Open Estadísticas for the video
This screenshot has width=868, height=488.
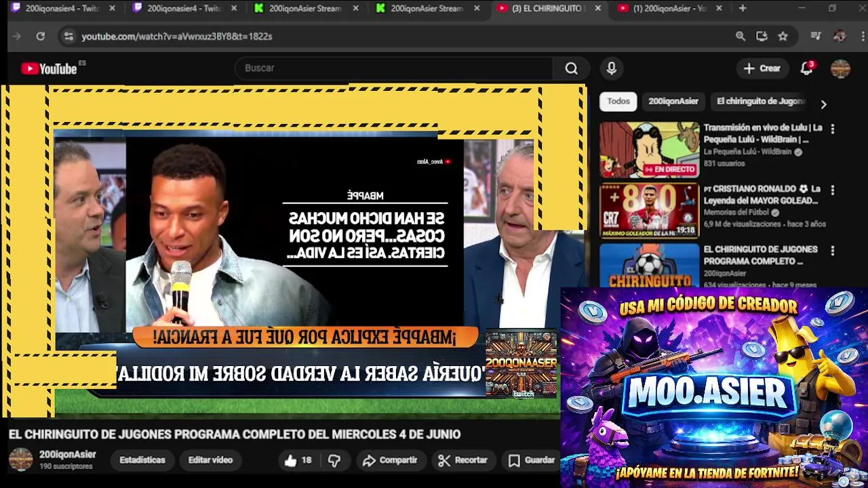(x=142, y=460)
